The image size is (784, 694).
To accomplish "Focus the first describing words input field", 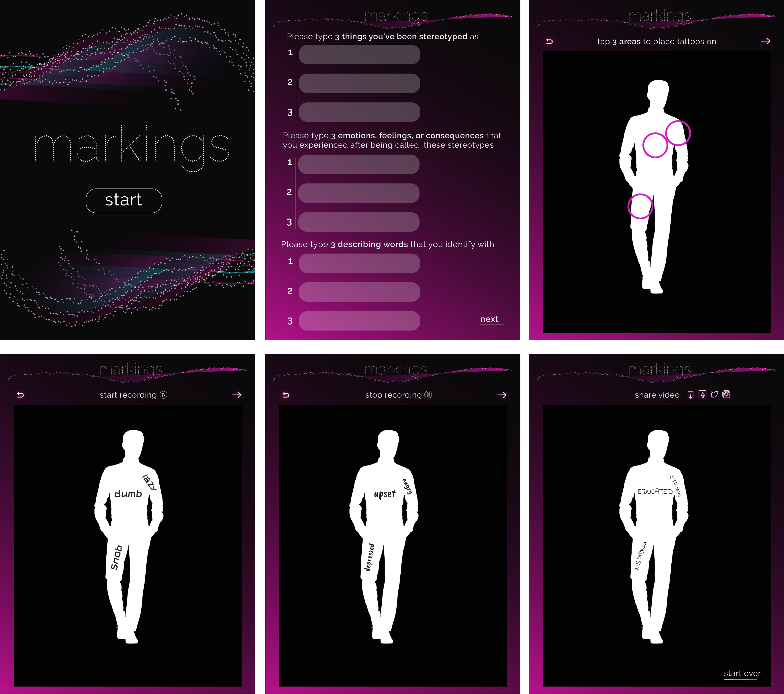I will tap(359, 263).
